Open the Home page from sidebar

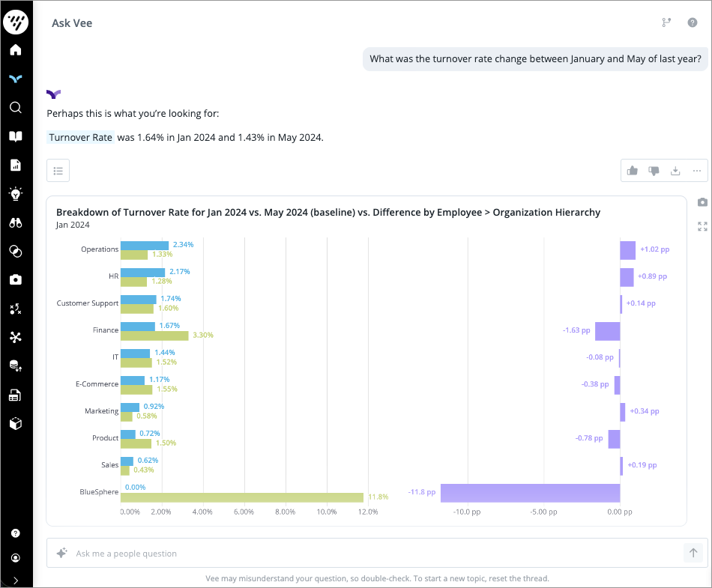16,50
